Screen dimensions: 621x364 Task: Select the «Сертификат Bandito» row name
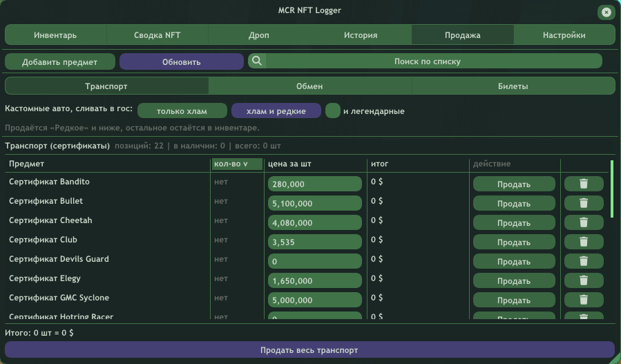click(x=49, y=182)
